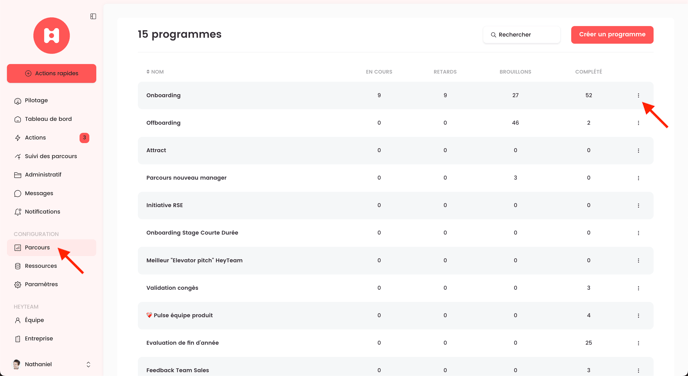This screenshot has width=688, height=376.
Task: Click the Entreprise building icon
Action: 18,339
